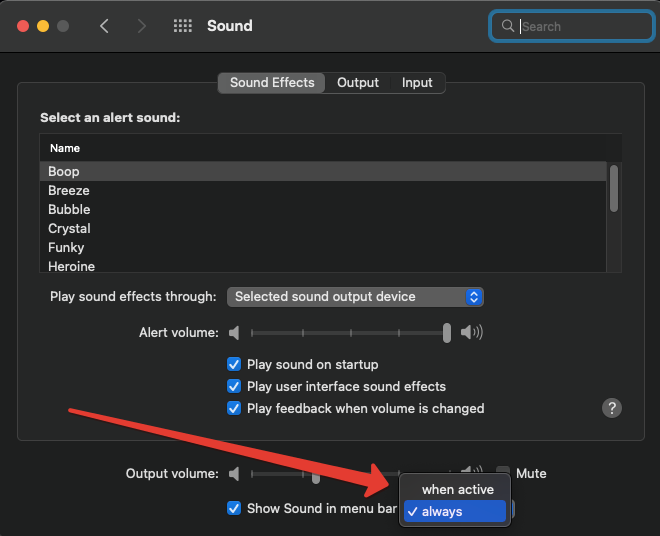Switch to the Input tab
This screenshot has width=660, height=536.
(417, 82)
